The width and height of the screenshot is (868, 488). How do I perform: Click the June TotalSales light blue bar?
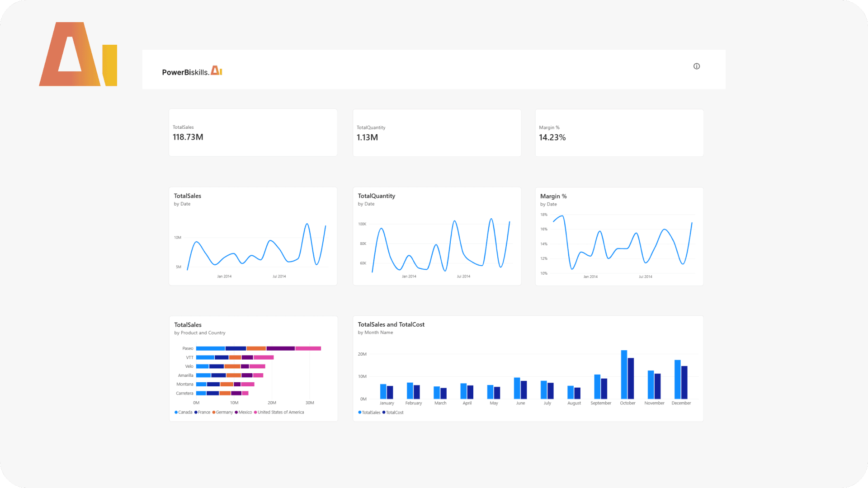coord(517,388)
